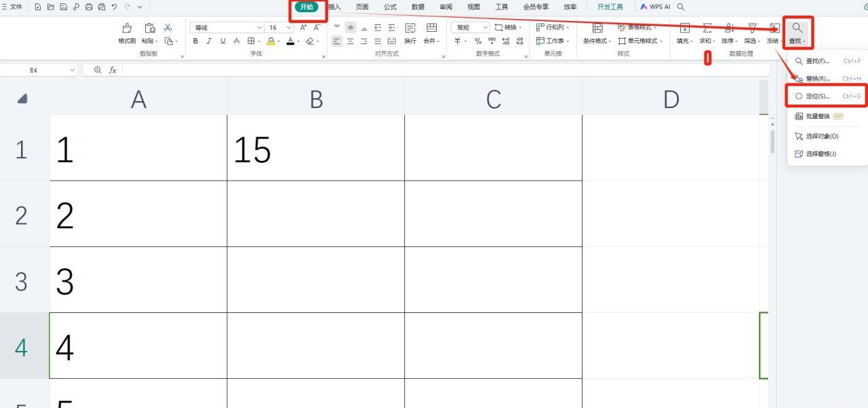
Task: Open the 插入 Insert tab
Action: coord(334,7)
